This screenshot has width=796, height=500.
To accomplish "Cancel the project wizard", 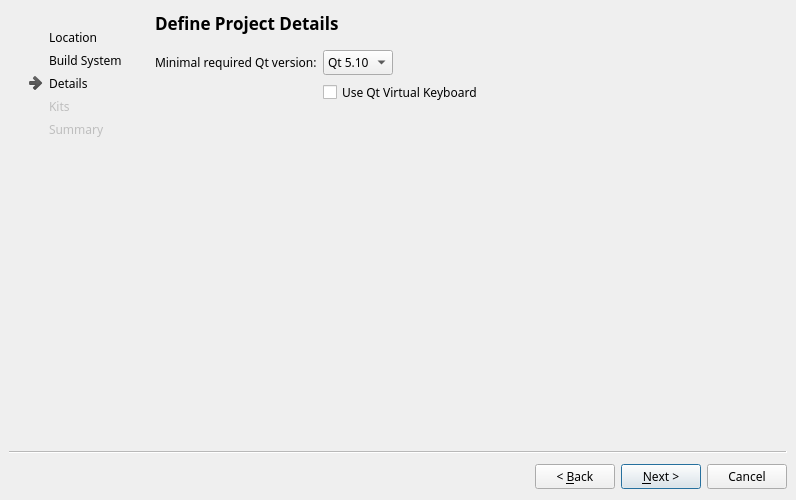I will point(746,477).
